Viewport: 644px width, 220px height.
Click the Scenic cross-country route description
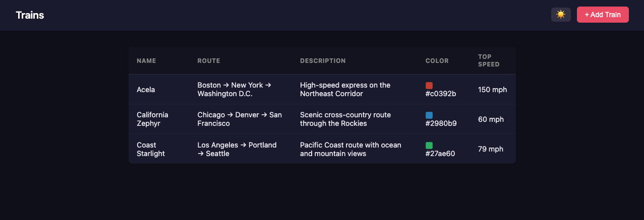(345, 119)
